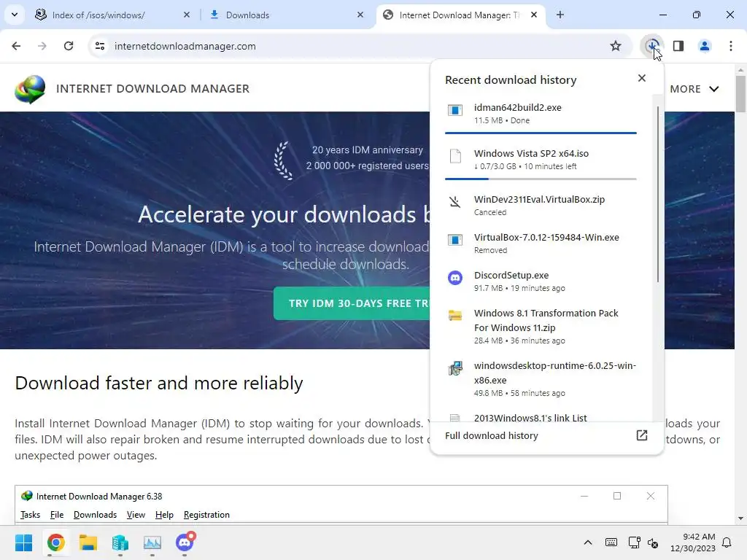The height and width of the screenshot is (560, 747).
Task: View site information icon in address bar
Action: tap(100, 46)
